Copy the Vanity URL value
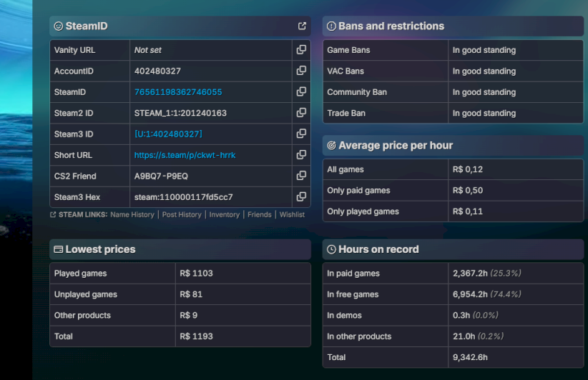Image resolution: width=588 pixels, height=380 pixels. click(x=301, y=49)
